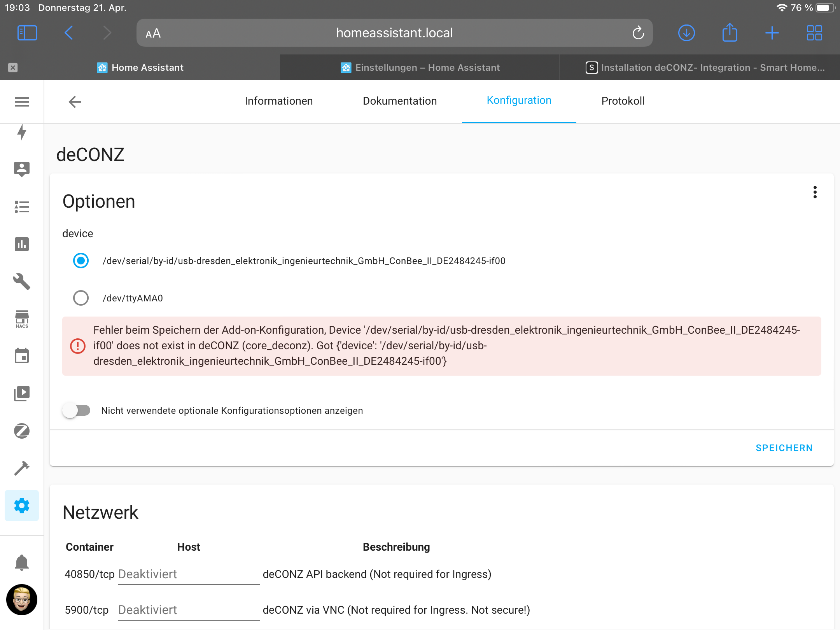840x630 pixels.
Task: Open notifications bell icon
Action: point(22,562)
